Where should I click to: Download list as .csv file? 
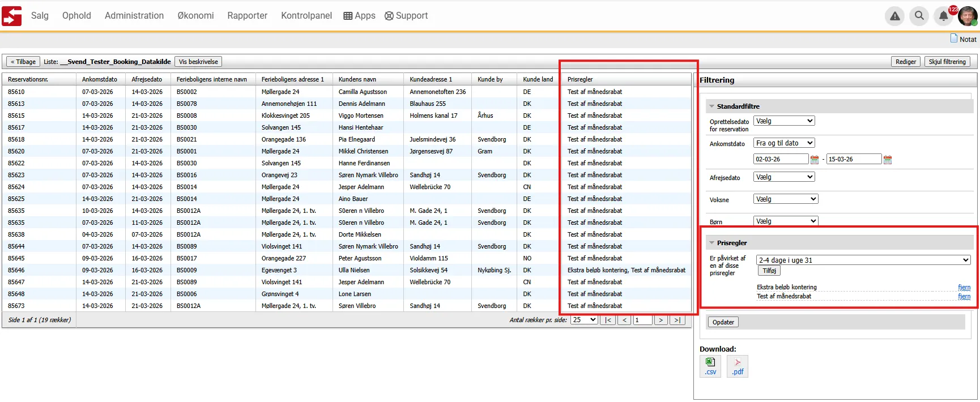click(x=710, y=366)
